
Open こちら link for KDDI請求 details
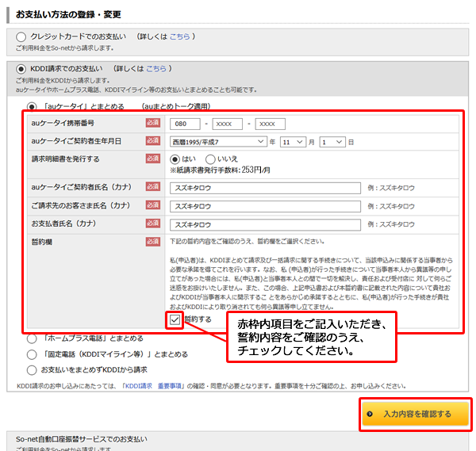click(156, 69)
